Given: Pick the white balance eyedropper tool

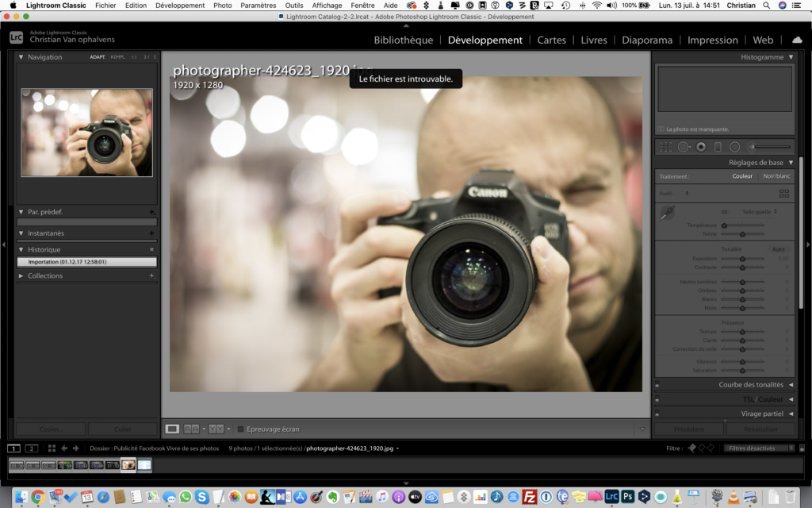Looking at the screenshot, I should coord(668,212).
